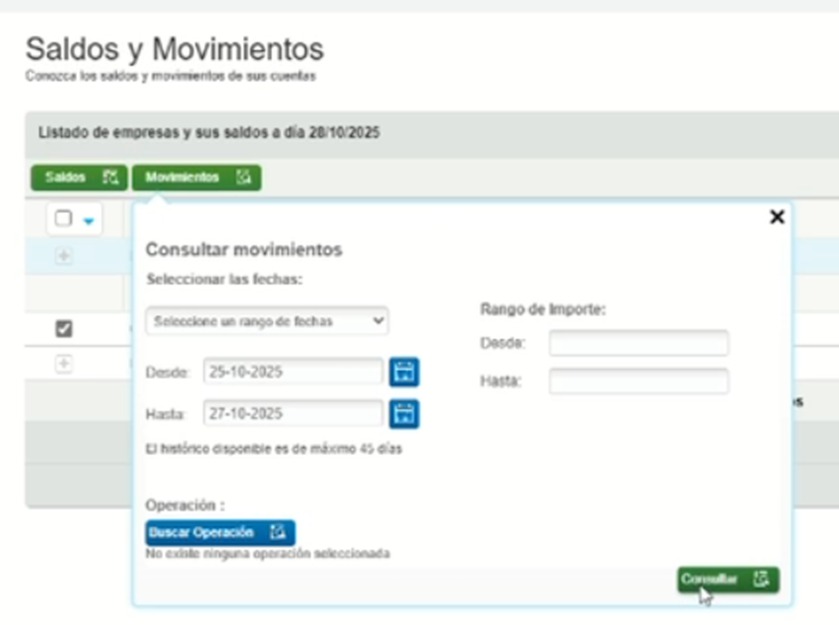Image resolution: width=839 pixels, height=625 pixels.
Task: Open the 'Seleccione un rango de fechas' dropdown
Action: pyautogui.click(x=267, y=321)
